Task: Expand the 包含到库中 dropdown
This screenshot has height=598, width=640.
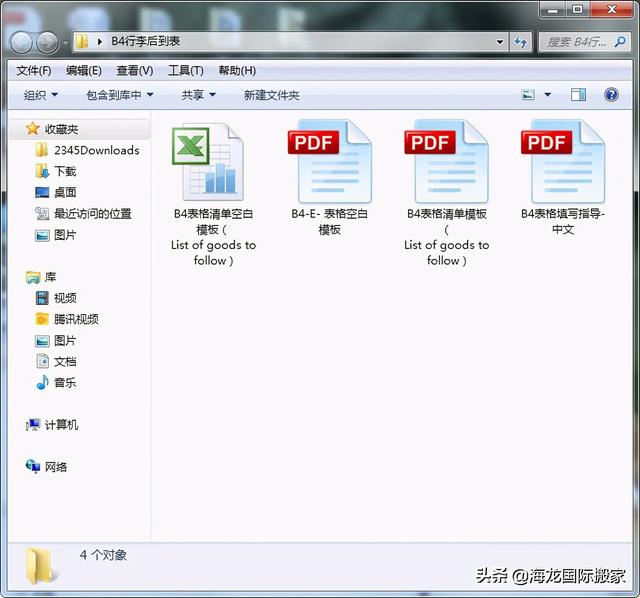Action: [120, 95]
